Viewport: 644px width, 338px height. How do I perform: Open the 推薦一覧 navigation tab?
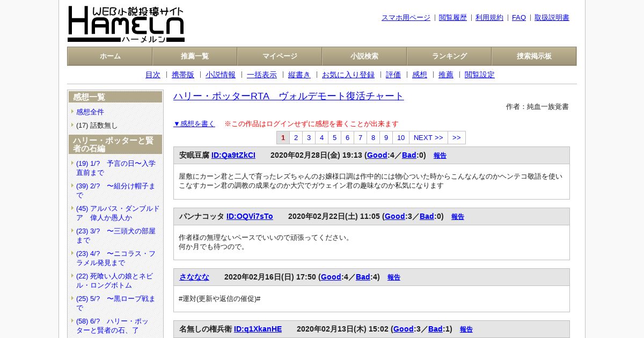195,56
